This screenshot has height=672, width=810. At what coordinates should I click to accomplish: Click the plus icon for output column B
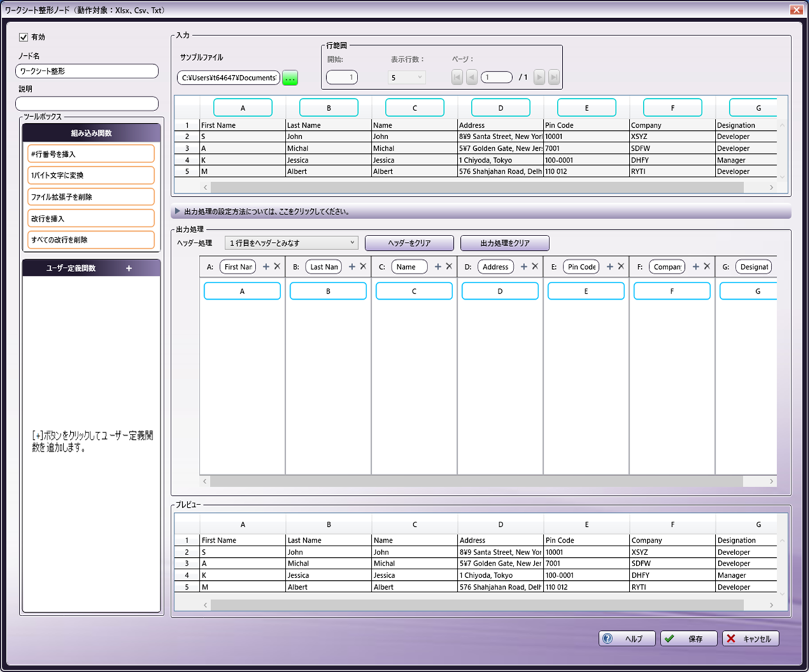click(352, 266)
